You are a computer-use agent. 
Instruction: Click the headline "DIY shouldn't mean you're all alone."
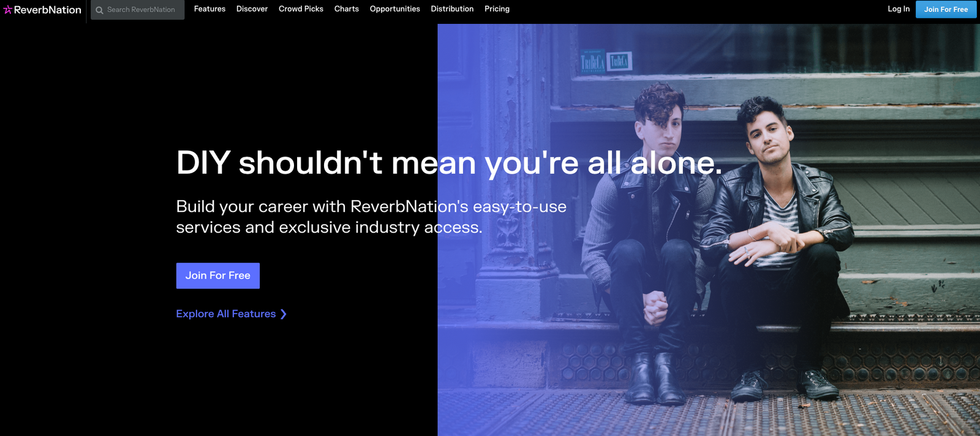pos(449,163)
